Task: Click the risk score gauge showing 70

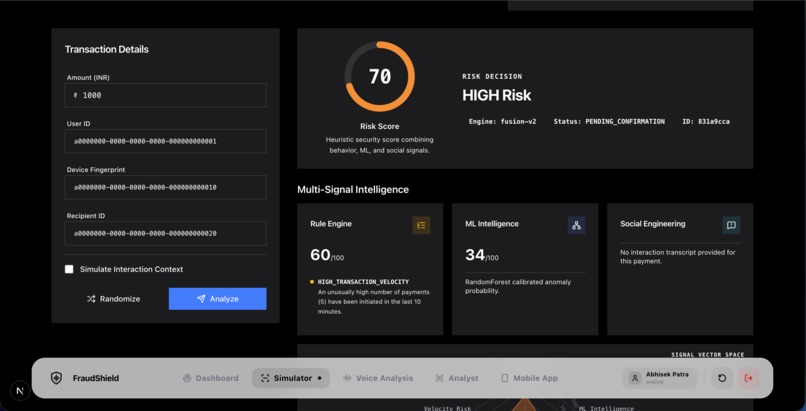Action: click(380, 77)
